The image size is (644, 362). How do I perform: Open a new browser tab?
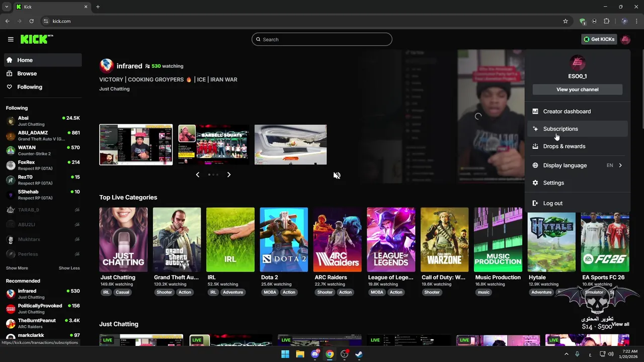[x=98, y=7]
